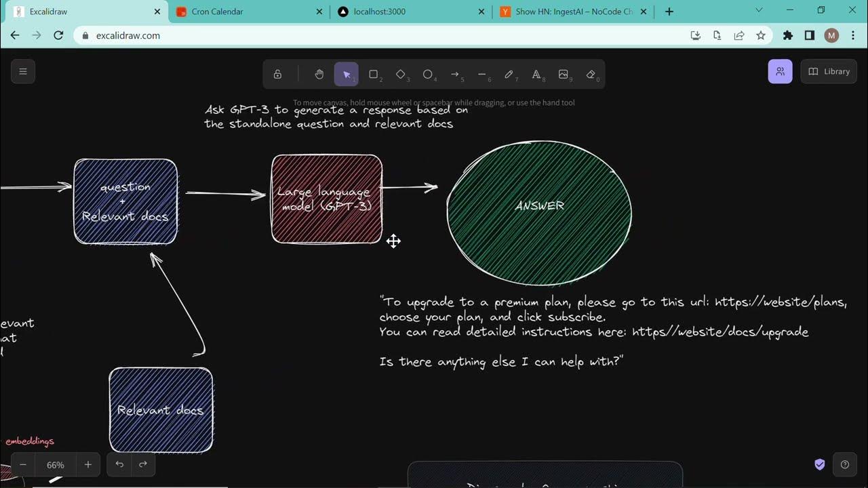This screenshot has height=488, width=868.
Task: Open the Excalidraw hamburger menu
Action: [22, 71]
